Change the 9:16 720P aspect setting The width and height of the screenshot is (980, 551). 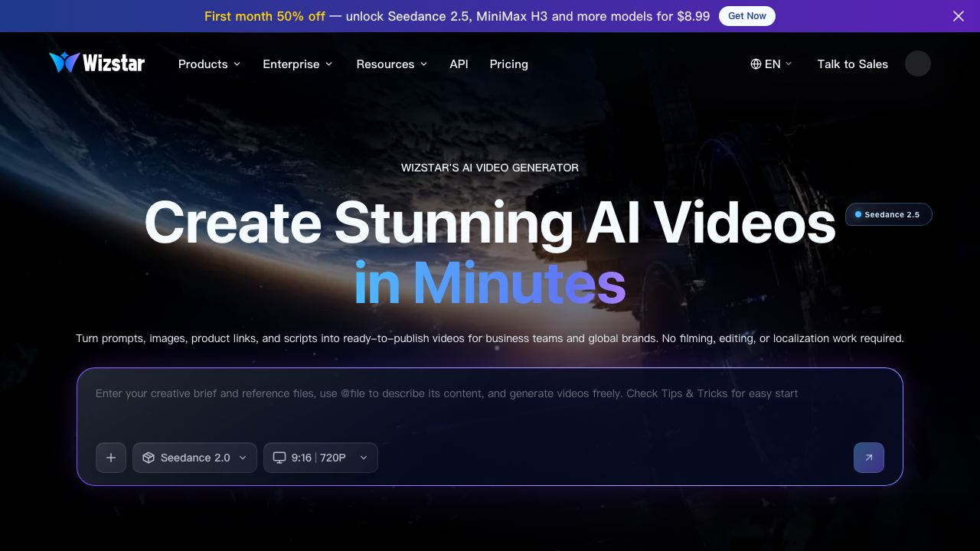coord(321,458)
